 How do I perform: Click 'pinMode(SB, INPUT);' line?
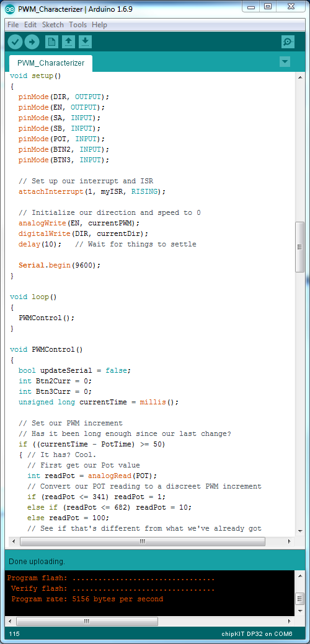coord(60,129)
